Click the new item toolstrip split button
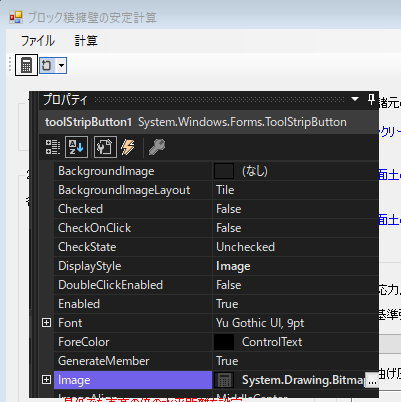Image resolution: width=401 pixels, height=402 pixels. point(47,65)
